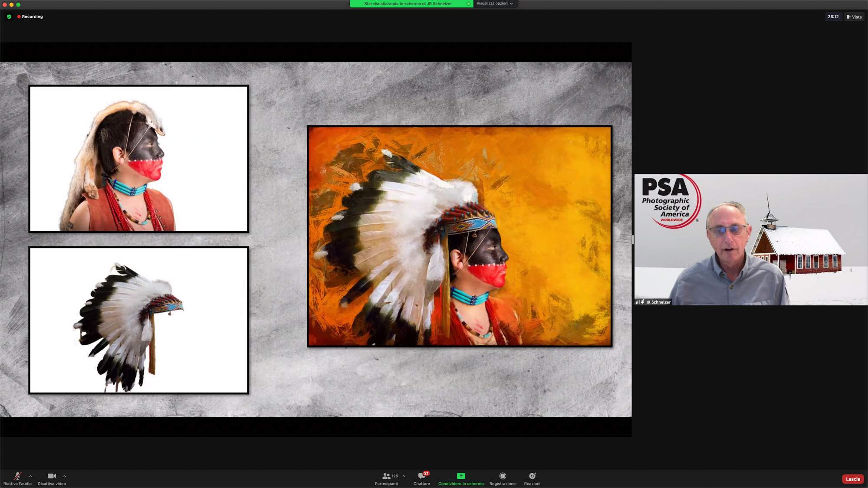The width and height of the screenshot is (868, 488).
Task: Expand chevron next to participants count
Action: click(404, 476)
